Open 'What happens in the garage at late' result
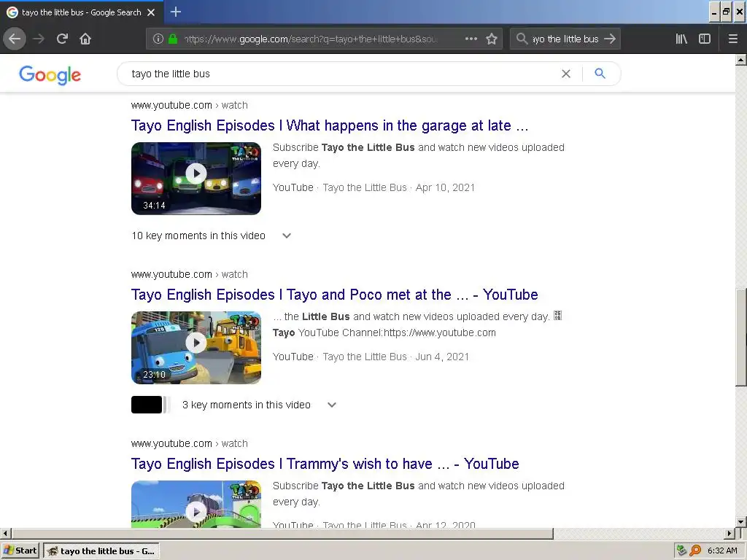The height and width of the screenshot is (560, 747). tap(330, 125)
